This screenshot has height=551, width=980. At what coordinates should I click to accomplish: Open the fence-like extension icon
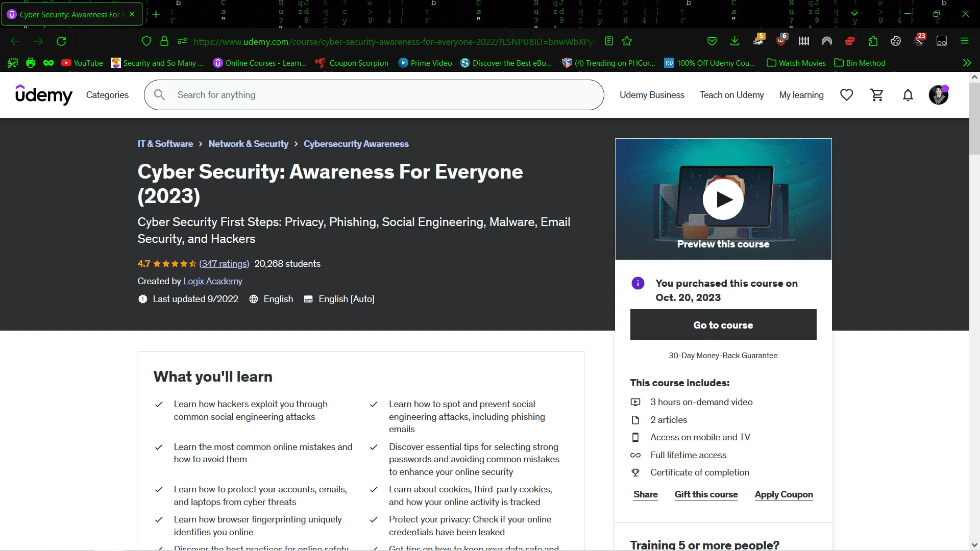click(x=804, y=41)
